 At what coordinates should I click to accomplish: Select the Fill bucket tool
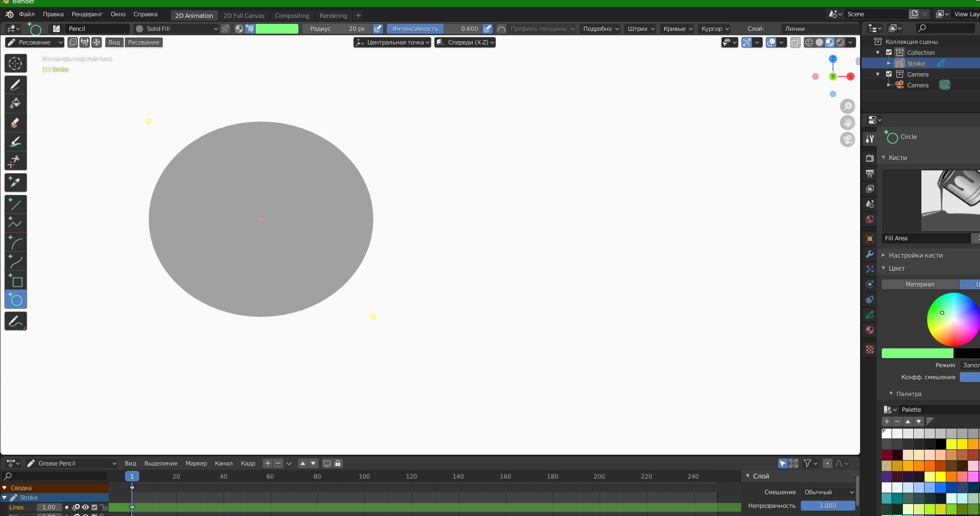[16, 104]
